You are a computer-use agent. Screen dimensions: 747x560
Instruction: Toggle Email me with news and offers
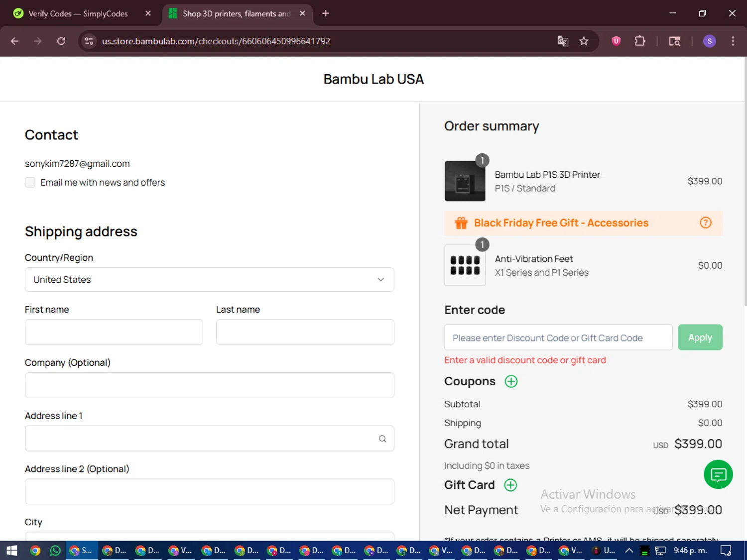pos(30,183)
